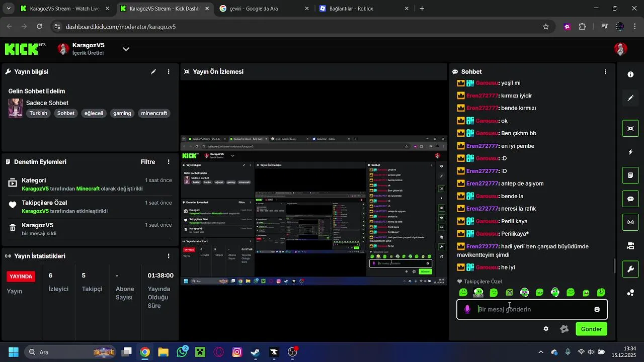Screen dimensions: 644x362
Task: Edit Yayın bilgisi with pencil icon
Action: tap(153, 72)
